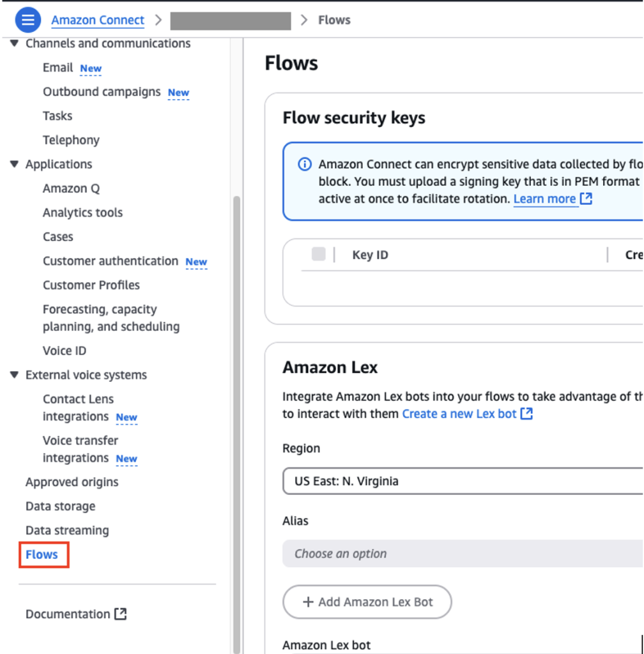Screen dimensions: 644x654
Task: Open Customer authentication in the sidebar
Action: (111, 261)
